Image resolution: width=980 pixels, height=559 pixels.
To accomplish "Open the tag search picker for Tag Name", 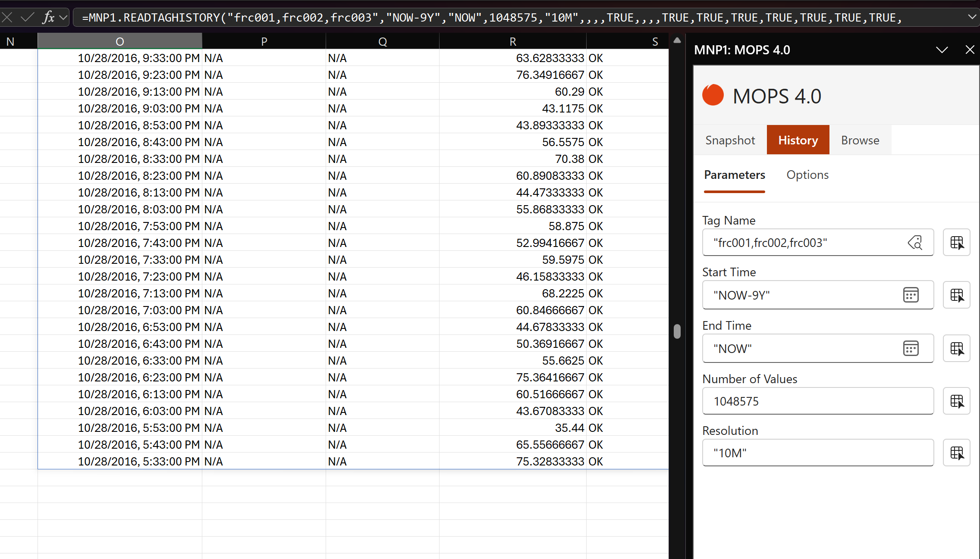I will point(916,243).
